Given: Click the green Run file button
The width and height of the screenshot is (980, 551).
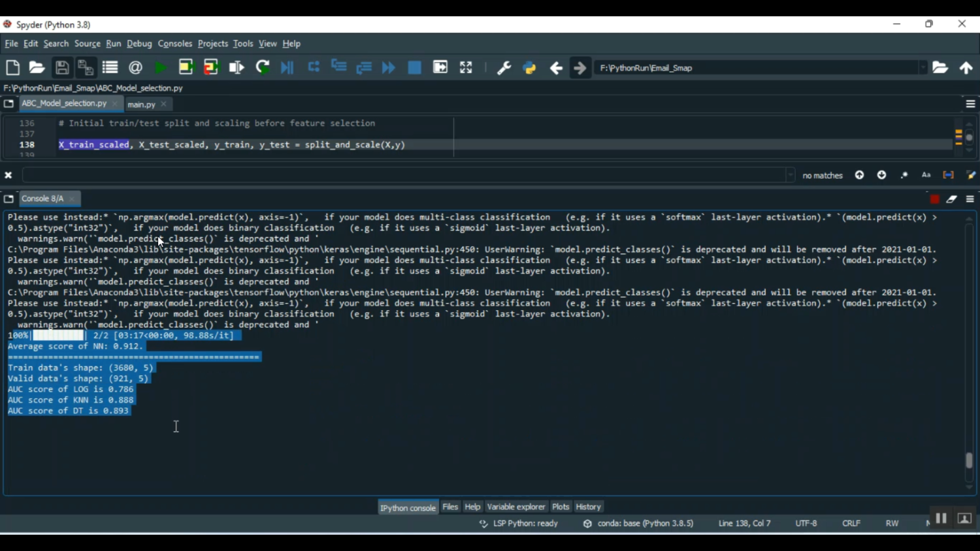Looking at the screenshot, I should pos(160,68).
